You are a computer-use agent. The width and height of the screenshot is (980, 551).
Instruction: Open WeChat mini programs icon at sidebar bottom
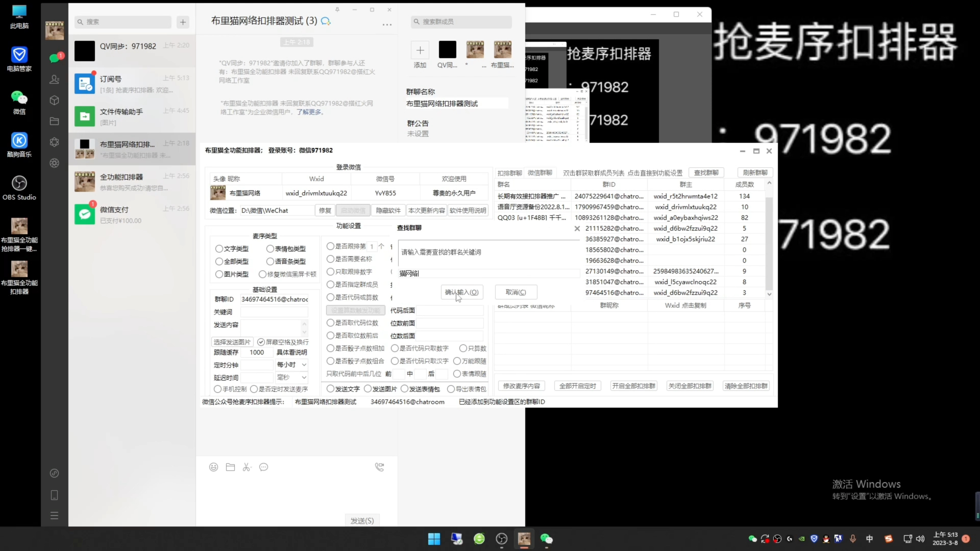(54, 473)
